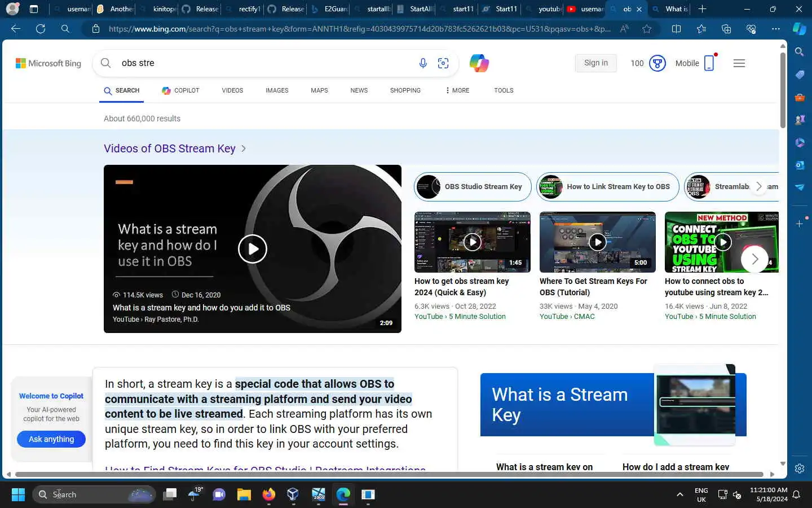812x508 pixels.
Task: Open 'Where To Get Stream Keys For OBS' link
Action: point(593,287)
